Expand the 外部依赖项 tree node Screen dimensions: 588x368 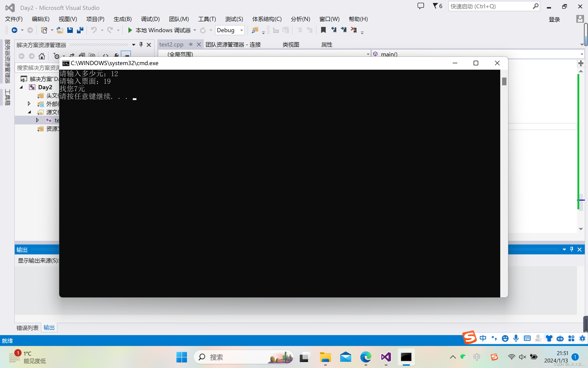pos(29,104)
